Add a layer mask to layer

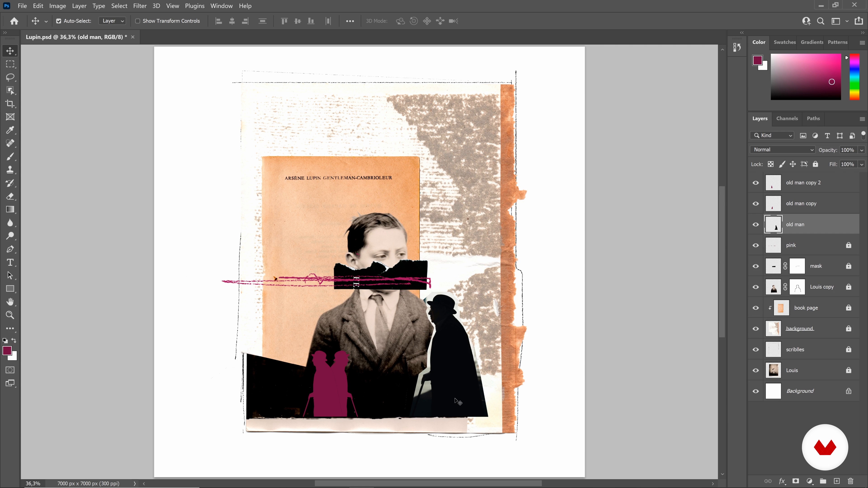coord(796,481)
